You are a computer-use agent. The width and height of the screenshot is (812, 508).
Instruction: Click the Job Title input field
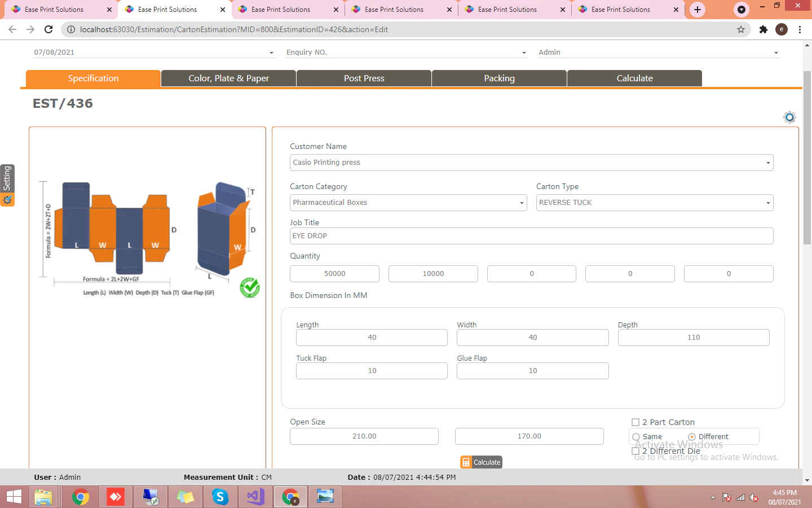click(531, 236)
